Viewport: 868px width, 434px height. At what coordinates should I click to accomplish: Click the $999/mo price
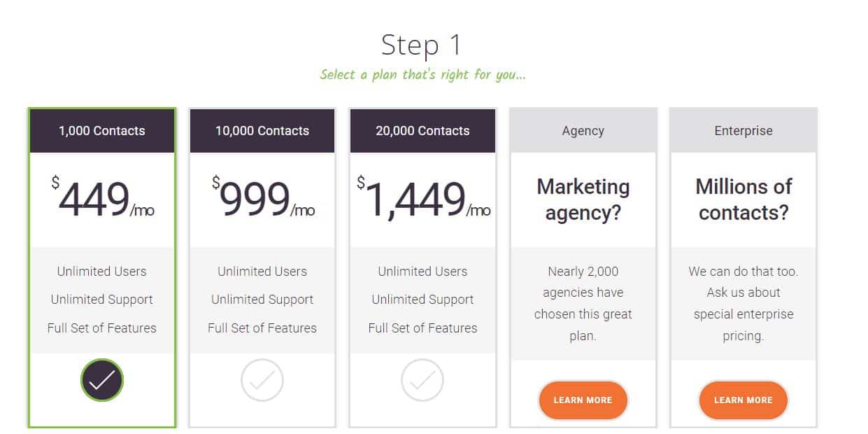pos(262,199)
